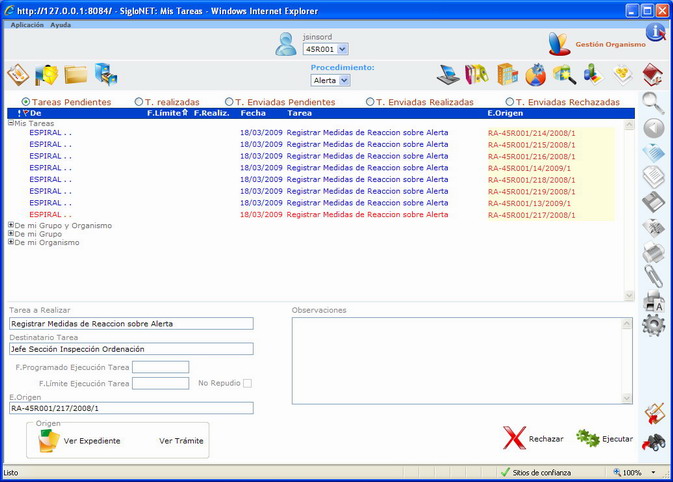Expand the De mi Organismo tree node
This screenshot has width=673, height=482.
(11, 243)
